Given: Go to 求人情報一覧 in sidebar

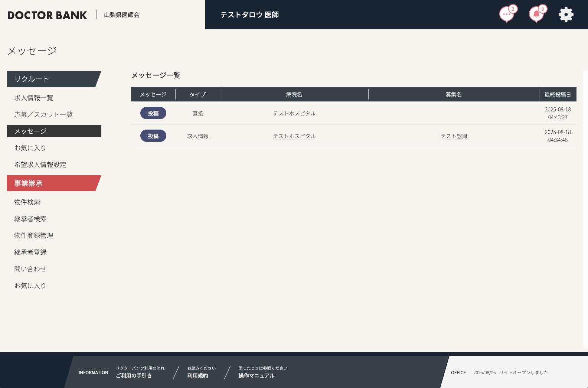Looking at the screenshot, I should coord(34,98).
